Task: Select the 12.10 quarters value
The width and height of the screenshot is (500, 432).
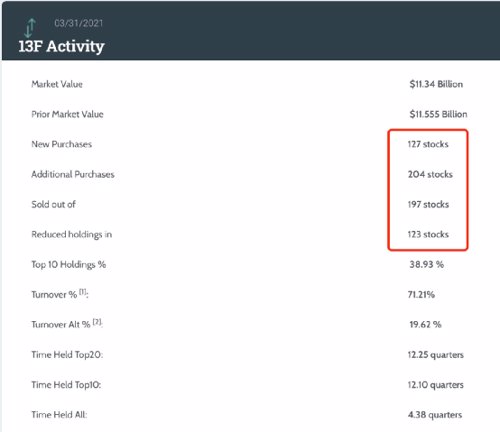Action: pyautogui.click(x=435, y=385)
